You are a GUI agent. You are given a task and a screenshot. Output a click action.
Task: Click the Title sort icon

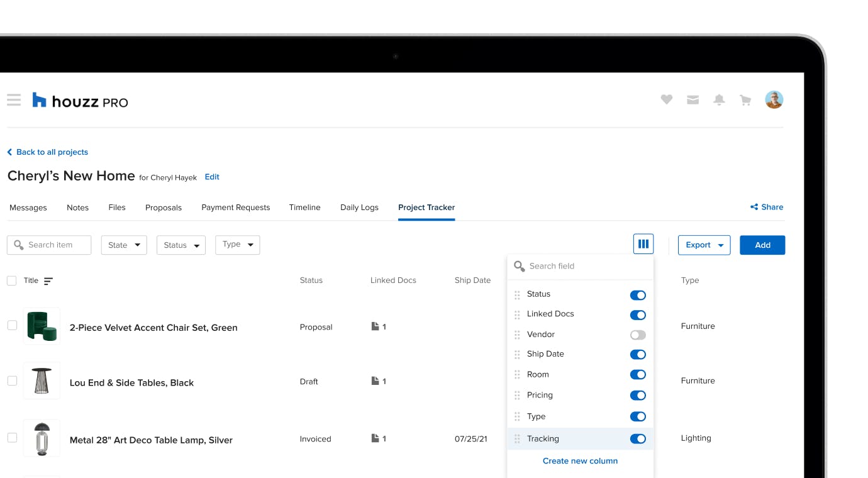[48, 281]
